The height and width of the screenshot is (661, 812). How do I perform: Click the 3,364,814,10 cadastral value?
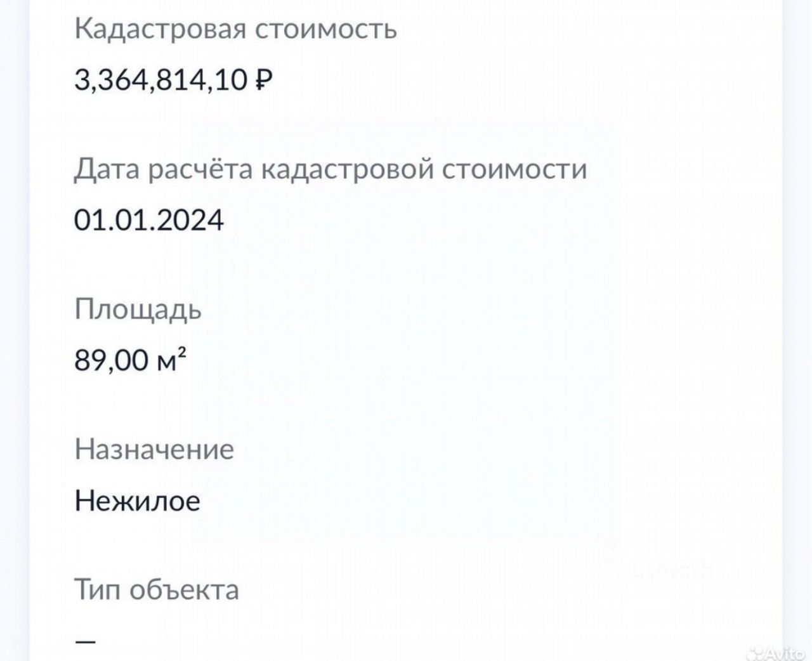(x=160, y=81)
